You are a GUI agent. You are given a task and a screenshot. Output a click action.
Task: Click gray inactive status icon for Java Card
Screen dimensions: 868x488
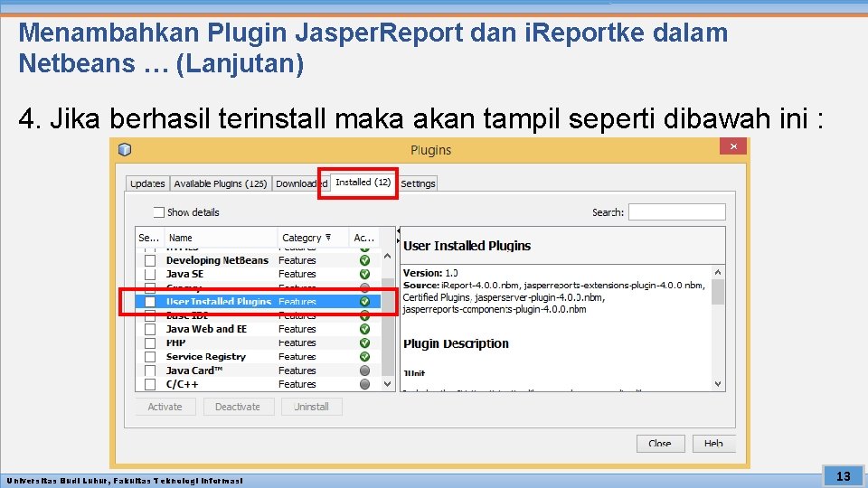(364, 371)
